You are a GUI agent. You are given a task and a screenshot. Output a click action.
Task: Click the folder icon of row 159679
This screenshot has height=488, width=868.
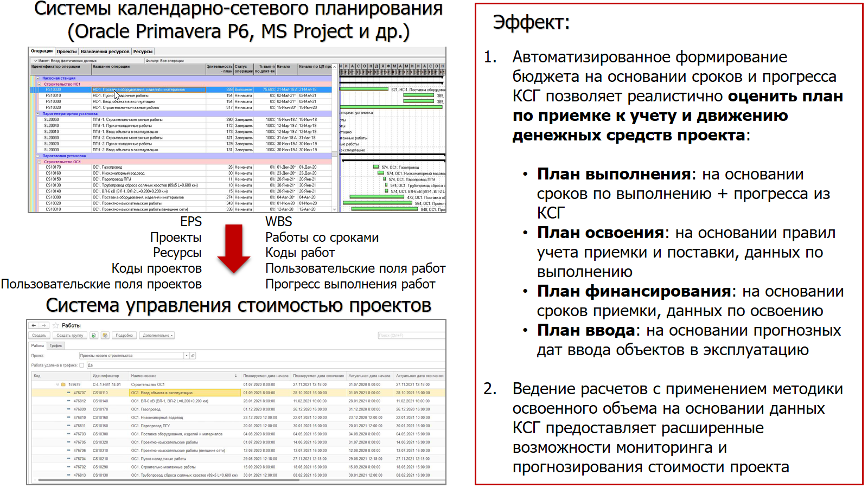coord(62,384)
